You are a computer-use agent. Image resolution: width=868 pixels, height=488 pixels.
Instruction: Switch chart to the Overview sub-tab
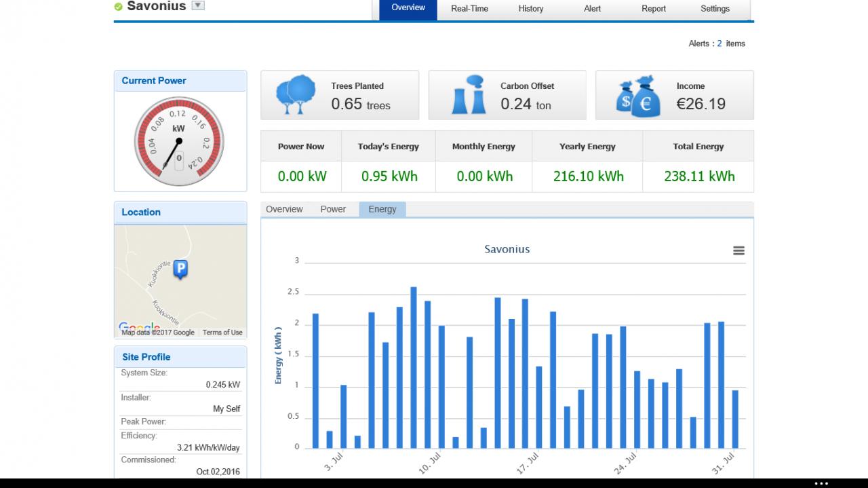[284, 209]
